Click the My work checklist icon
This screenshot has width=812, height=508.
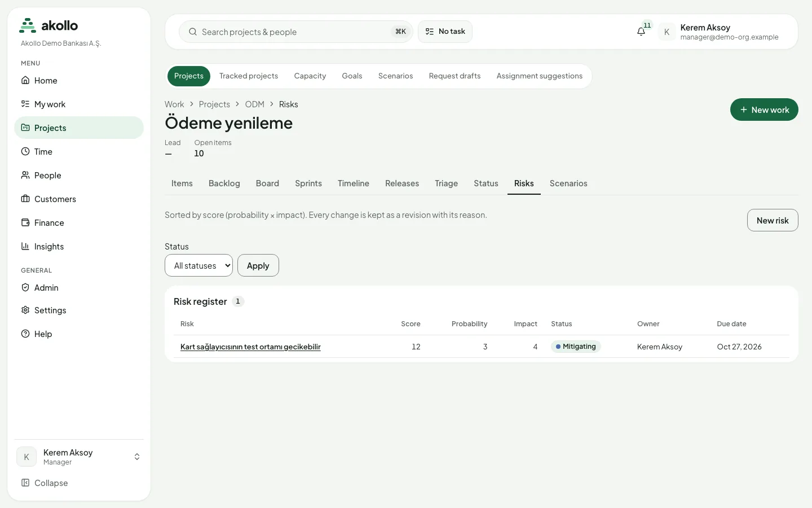click(25, 104)
